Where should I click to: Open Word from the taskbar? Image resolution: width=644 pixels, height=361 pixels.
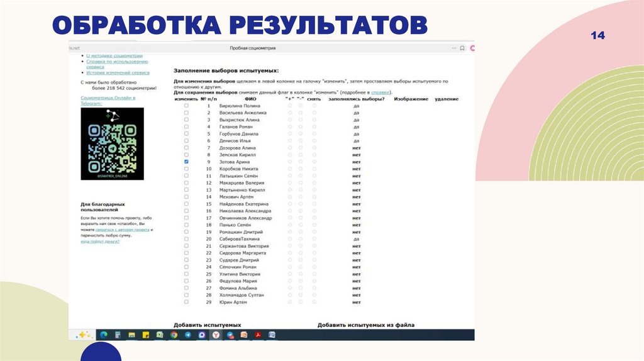point(272,335)
